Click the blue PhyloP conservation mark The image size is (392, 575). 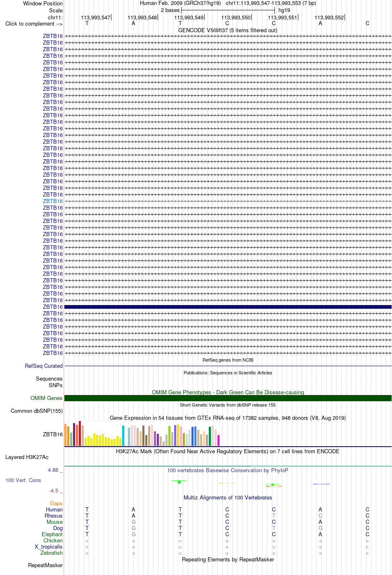tap(321, 484)
